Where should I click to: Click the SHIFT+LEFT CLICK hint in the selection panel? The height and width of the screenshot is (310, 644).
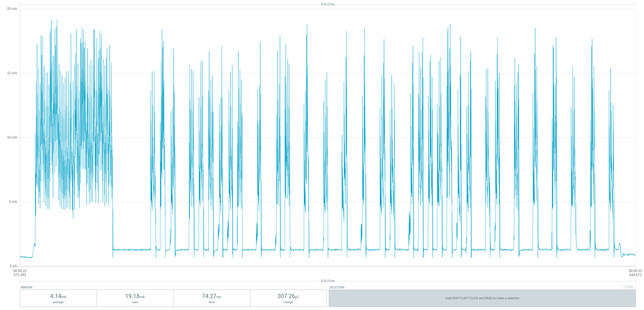pyautogui.click(x=482, y=298)
